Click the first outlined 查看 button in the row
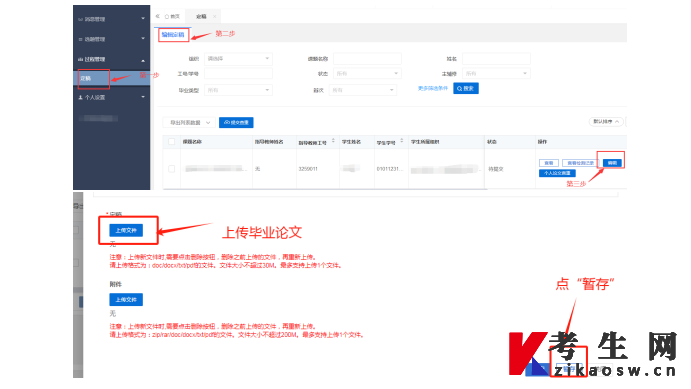Screen dimensions: 691x389 click(x=549, y=163)
